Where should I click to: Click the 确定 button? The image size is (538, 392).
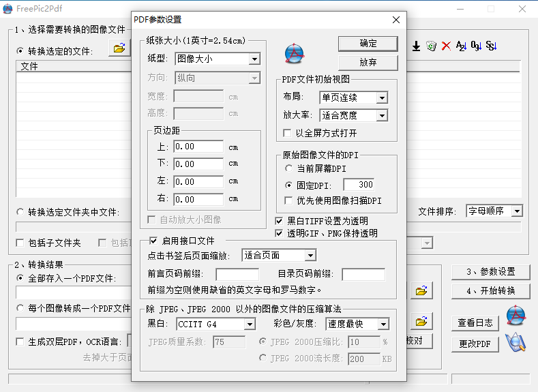368,44
